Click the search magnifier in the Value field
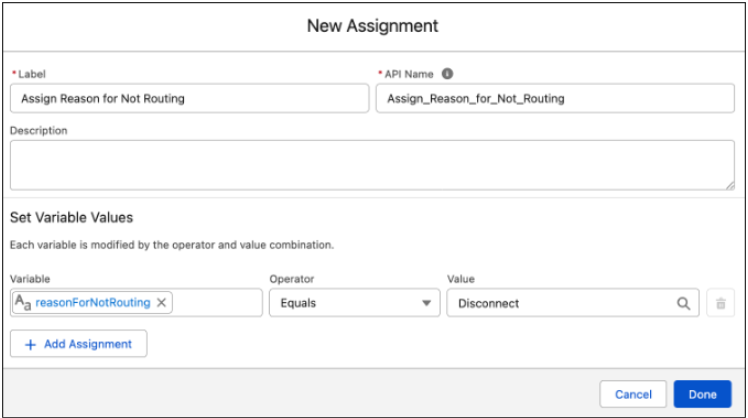The height and width of the screenshot is (418, 748). click(x=684, y=303)
